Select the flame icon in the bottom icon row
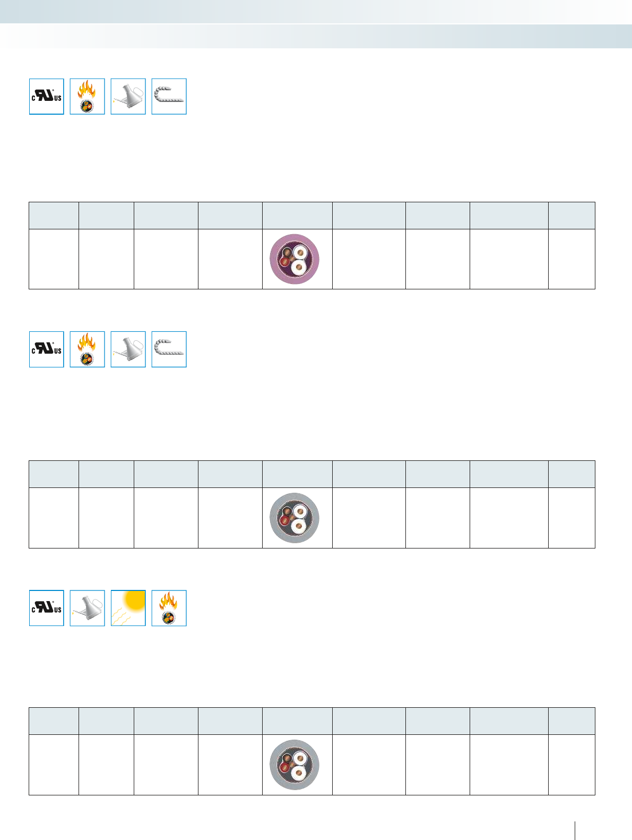The image size is (632, 840). coord(169,608)
